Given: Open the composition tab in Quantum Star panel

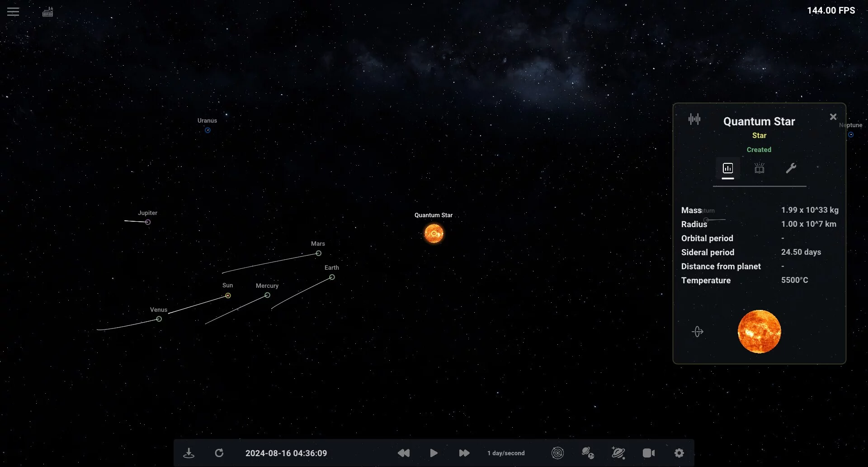Looking at the screenshot, I should (759, 168).
